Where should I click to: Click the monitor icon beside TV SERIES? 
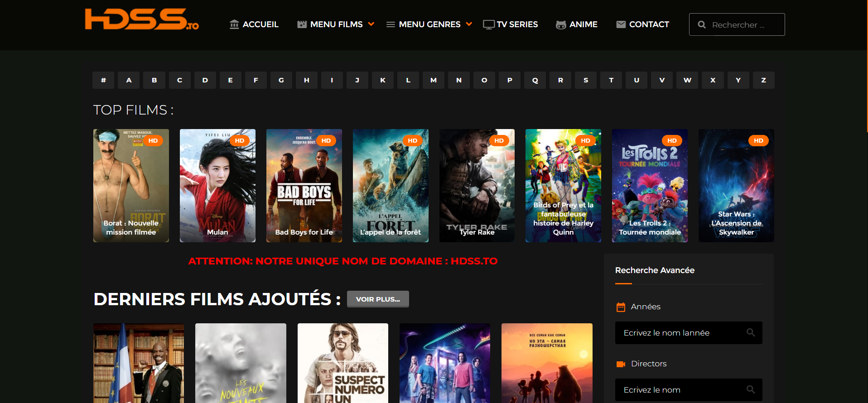(489, 24)
